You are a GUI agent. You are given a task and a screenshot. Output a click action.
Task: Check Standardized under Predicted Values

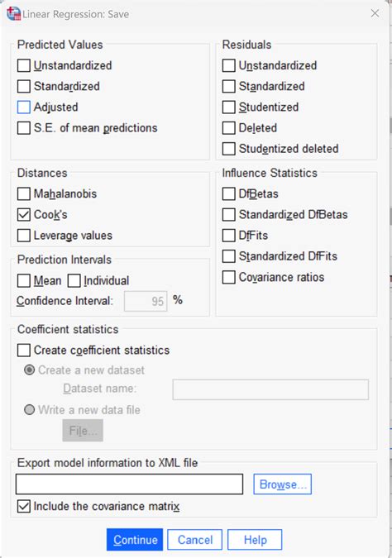(x=24, y=86)
